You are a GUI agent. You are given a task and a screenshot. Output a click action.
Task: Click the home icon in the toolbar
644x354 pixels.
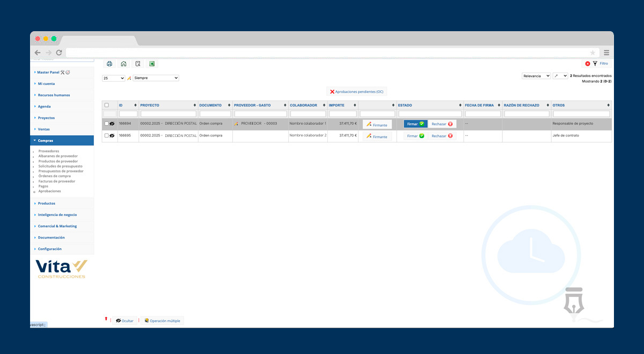[123, 64]
